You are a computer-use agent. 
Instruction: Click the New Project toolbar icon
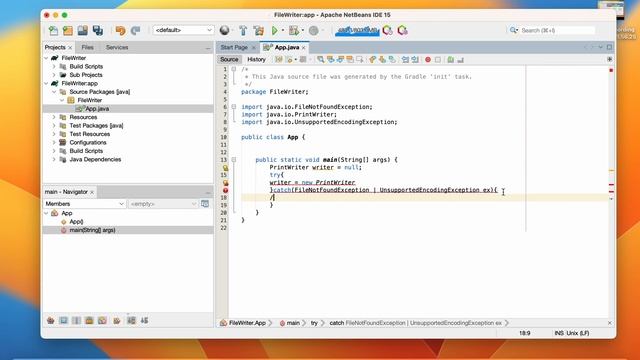(68, 30)
